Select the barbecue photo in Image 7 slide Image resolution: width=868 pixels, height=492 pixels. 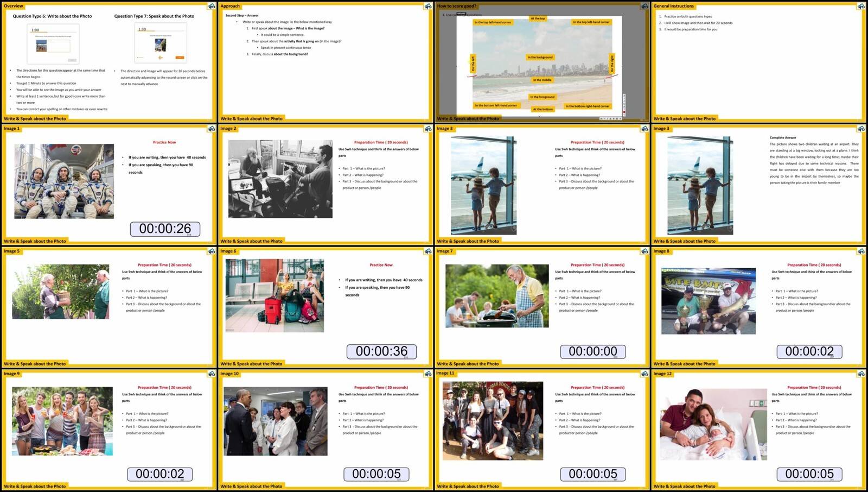point(497,296)
